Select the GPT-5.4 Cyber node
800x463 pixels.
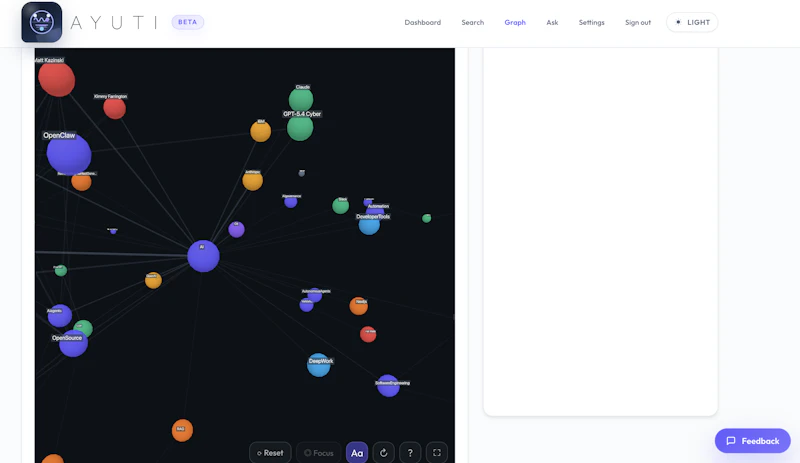pos(300,128)
